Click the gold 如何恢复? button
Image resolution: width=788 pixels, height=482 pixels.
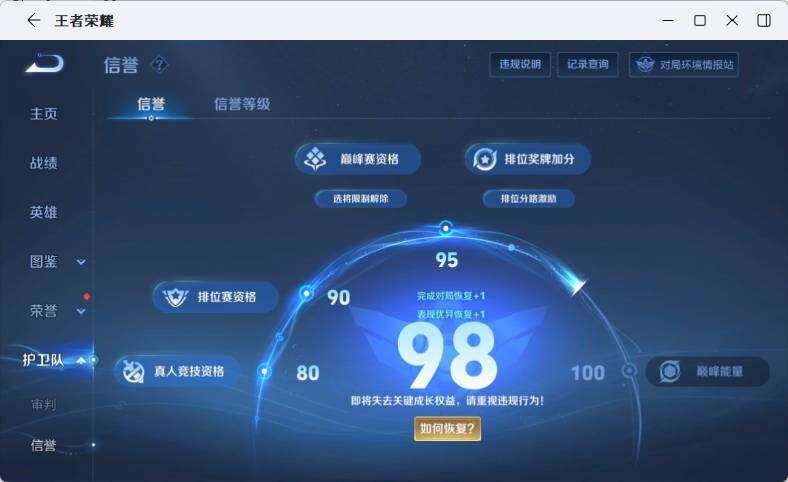pos(447,429)
